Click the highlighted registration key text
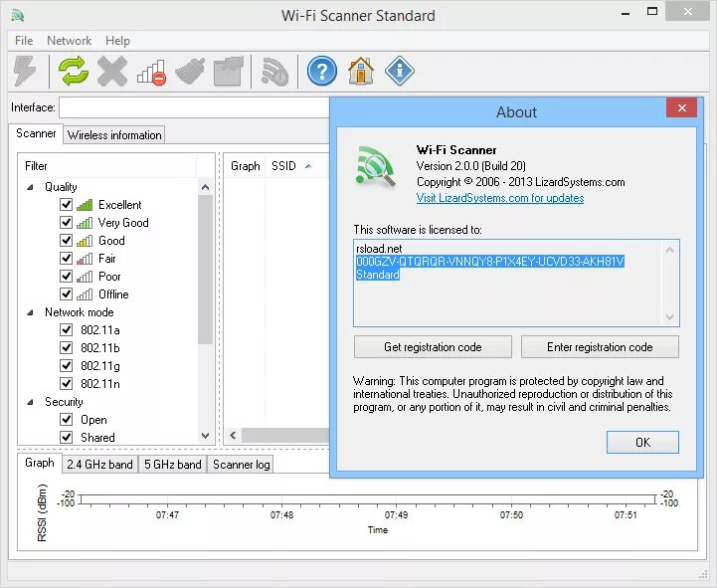717x588 pixels. coord(490,262)
